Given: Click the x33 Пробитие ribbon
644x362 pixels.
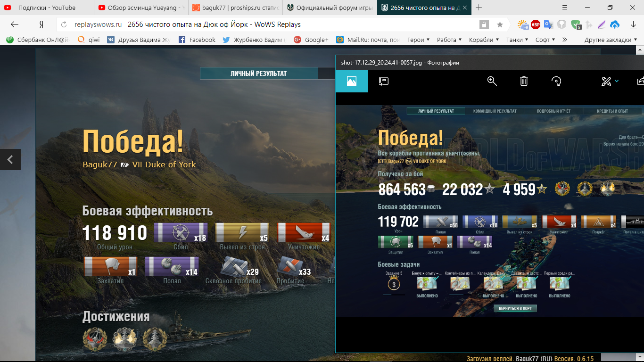Looking at the screenshot, I should pos(294,267).
